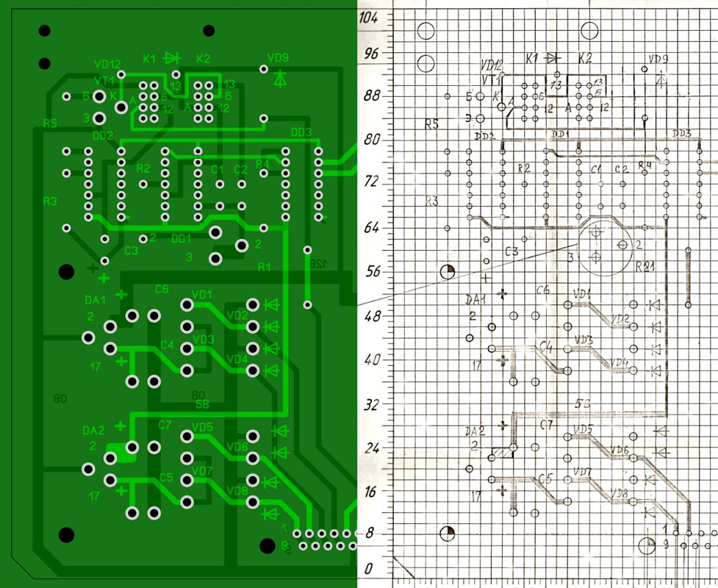
Task: Click the green plus sign beside DA1 label
Action: (x=121, y=295)
